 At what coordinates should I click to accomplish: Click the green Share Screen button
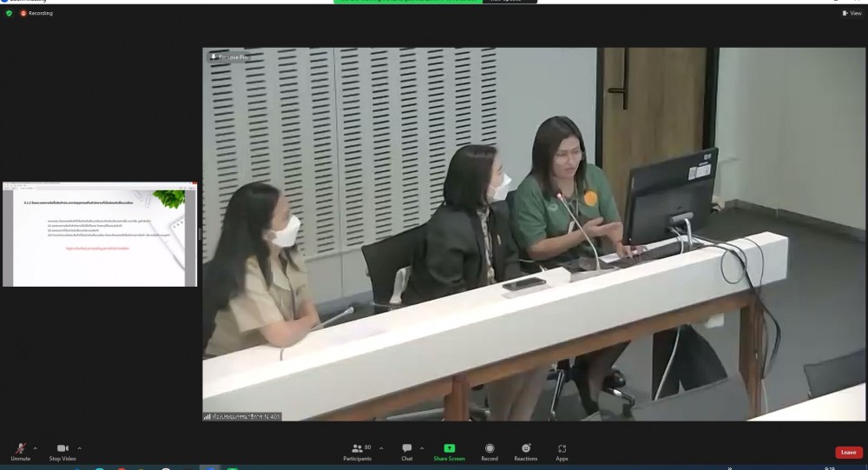tap(449, 452)
